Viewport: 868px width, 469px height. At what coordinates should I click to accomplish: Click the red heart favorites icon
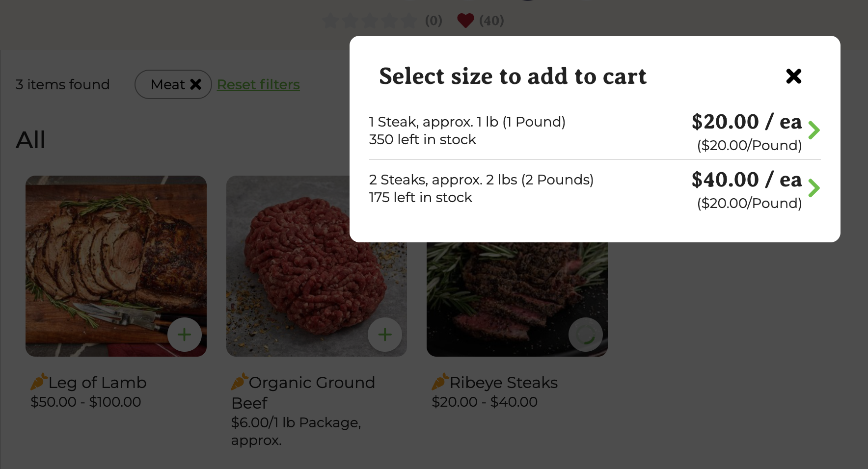coord(465,21)
